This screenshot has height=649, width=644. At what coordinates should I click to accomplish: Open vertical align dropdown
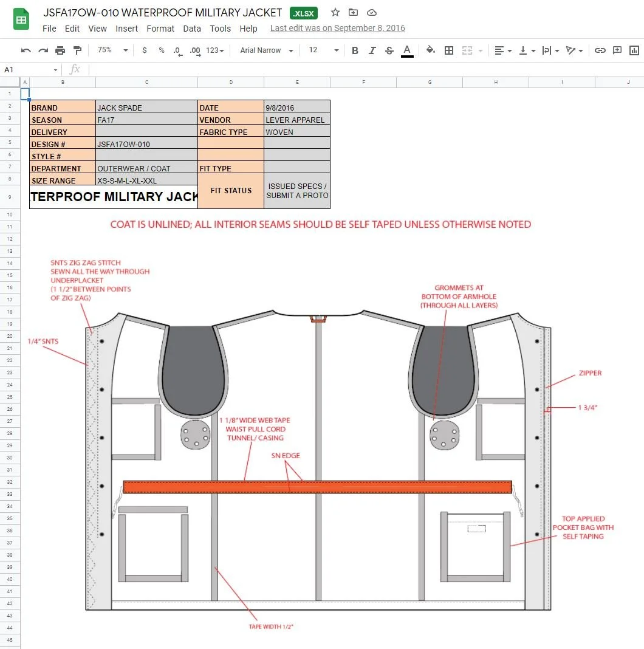coord(527,50)
